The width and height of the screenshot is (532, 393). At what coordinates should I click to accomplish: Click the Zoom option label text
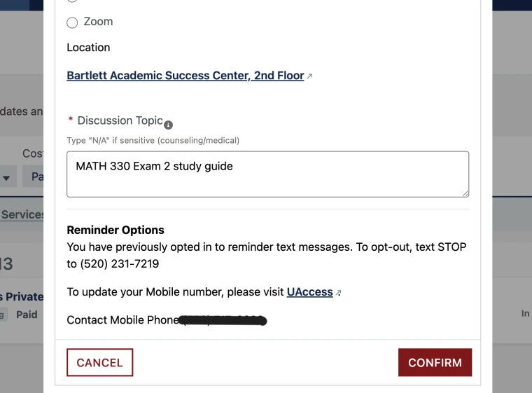(x=98, y=22)
